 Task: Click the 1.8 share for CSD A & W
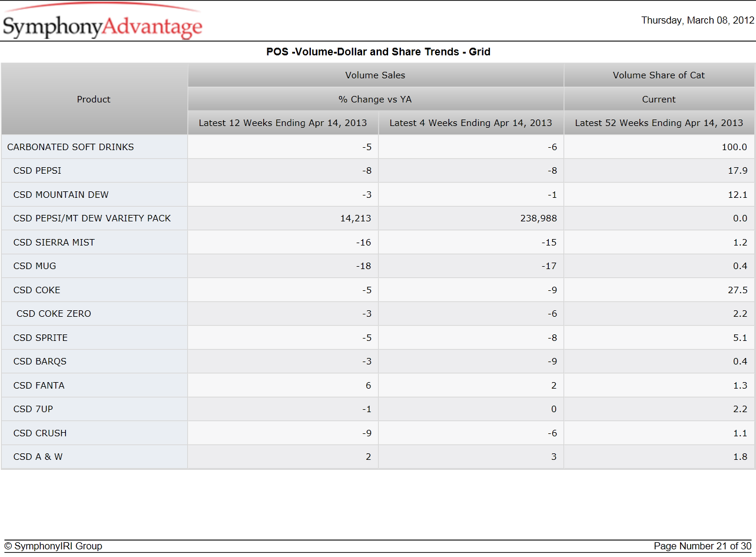(x=740, y=456)
